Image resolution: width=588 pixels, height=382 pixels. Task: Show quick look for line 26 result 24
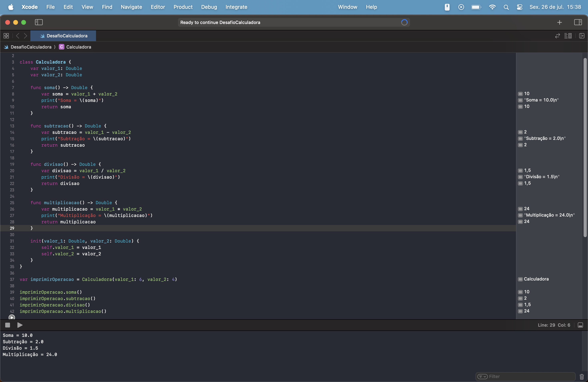click(520, 209)
